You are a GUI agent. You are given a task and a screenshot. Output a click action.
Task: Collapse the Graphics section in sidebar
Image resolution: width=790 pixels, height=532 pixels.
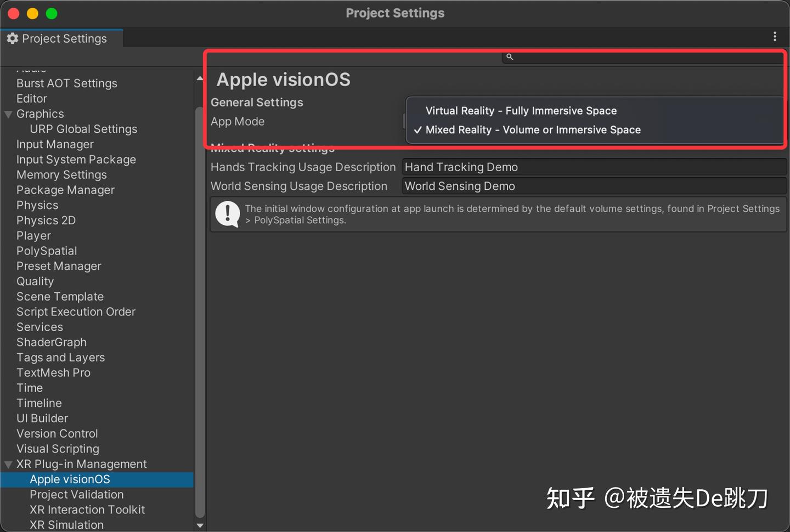click(x=8, y=114)
